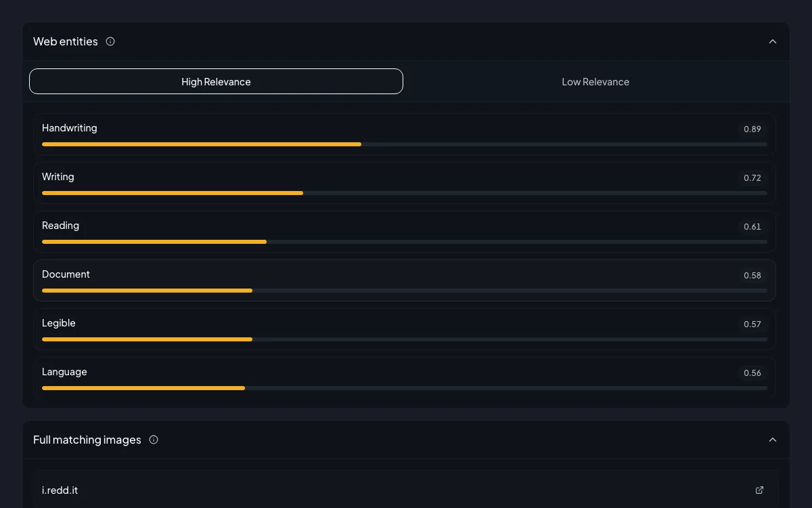Select the Handwriting entity label
Image resolution: width=812 pixels, height=508 pixels.
coord(69,128)
